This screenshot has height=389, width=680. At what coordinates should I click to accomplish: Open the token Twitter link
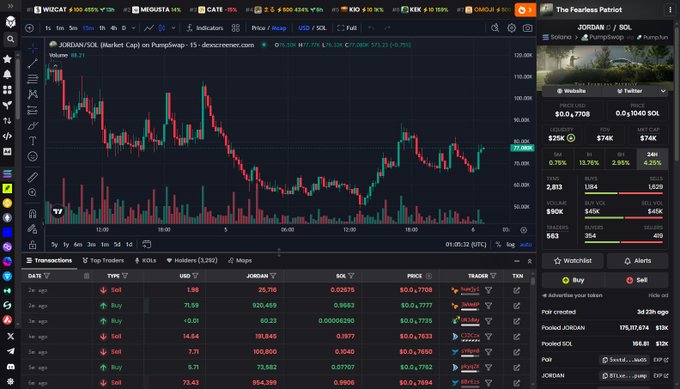point(630,91)
